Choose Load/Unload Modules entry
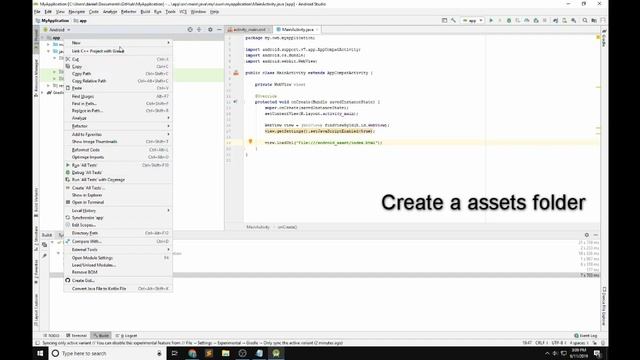This screenshot has width=640, height=360. 118,265
